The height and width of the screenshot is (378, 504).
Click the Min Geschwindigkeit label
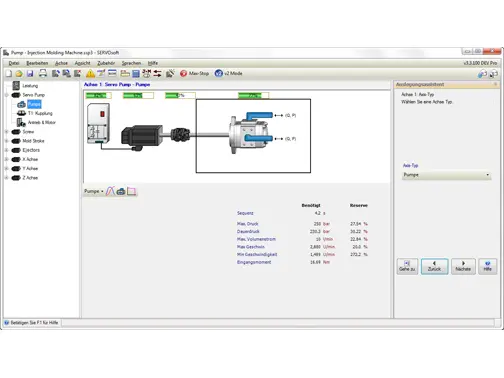257,254
